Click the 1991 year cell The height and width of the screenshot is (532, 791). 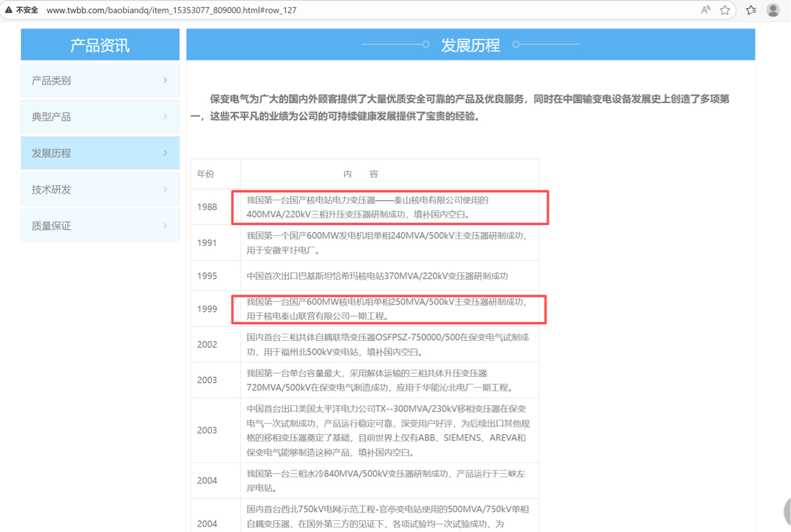(215, 242)
